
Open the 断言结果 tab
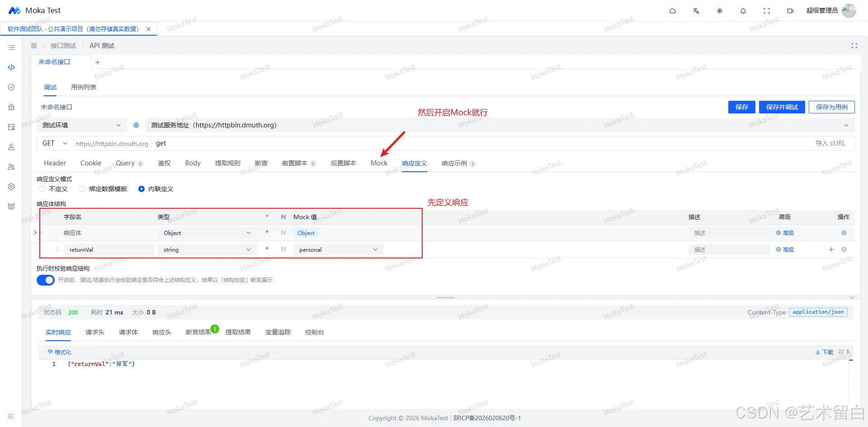click(198, 332)
